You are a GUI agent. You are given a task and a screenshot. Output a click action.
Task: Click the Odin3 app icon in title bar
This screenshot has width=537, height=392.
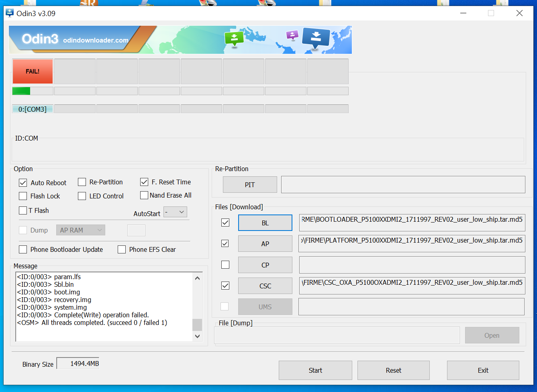pos(10,13)
